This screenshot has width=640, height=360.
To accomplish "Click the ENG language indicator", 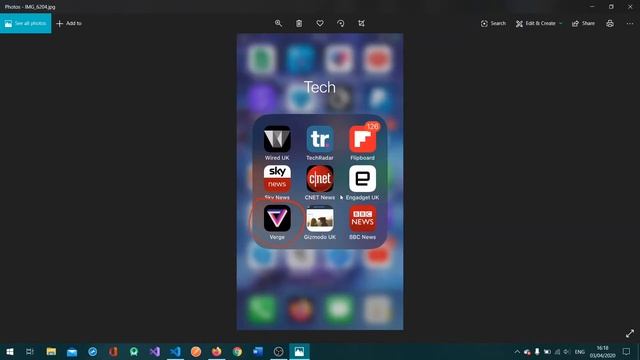I will (580, 351).
